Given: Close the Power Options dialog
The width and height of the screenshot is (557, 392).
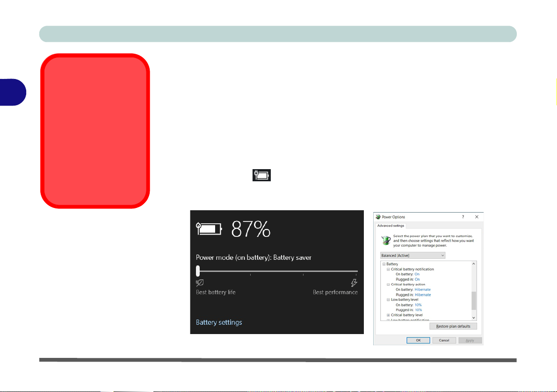Looking at the screenshot, I should point(477,217).
